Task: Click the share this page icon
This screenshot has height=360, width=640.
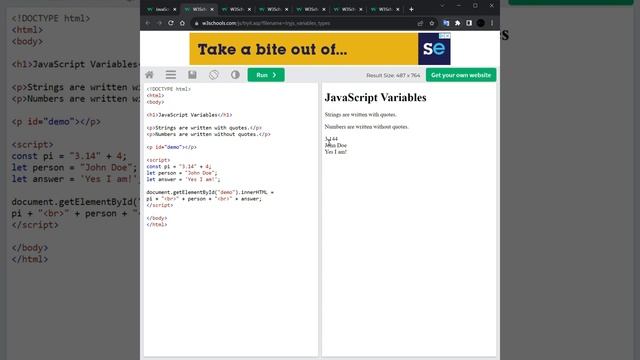Action: click(x=420, y=23)
